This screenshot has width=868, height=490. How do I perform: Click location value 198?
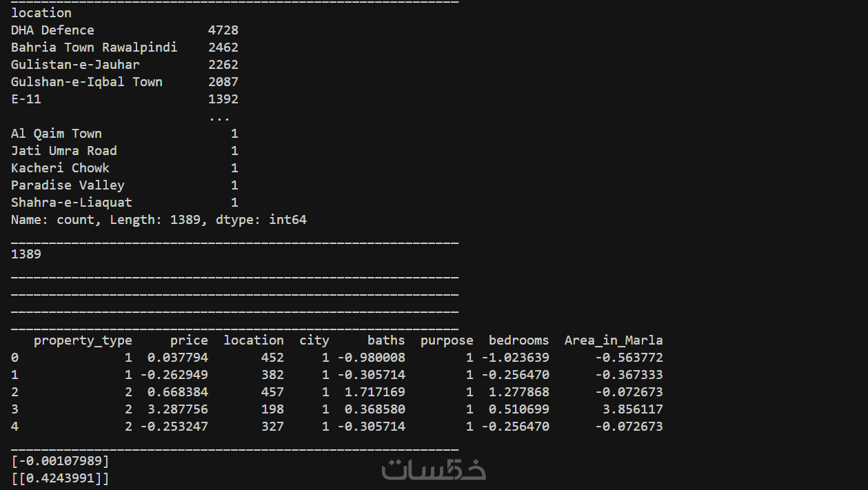point(272,409)
